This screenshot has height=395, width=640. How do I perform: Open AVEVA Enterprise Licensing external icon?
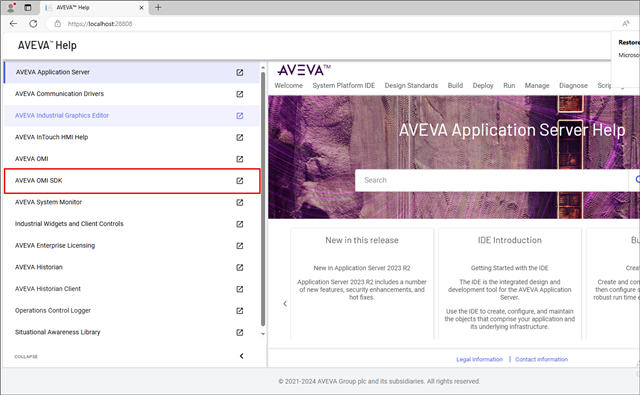click(240, 245)
